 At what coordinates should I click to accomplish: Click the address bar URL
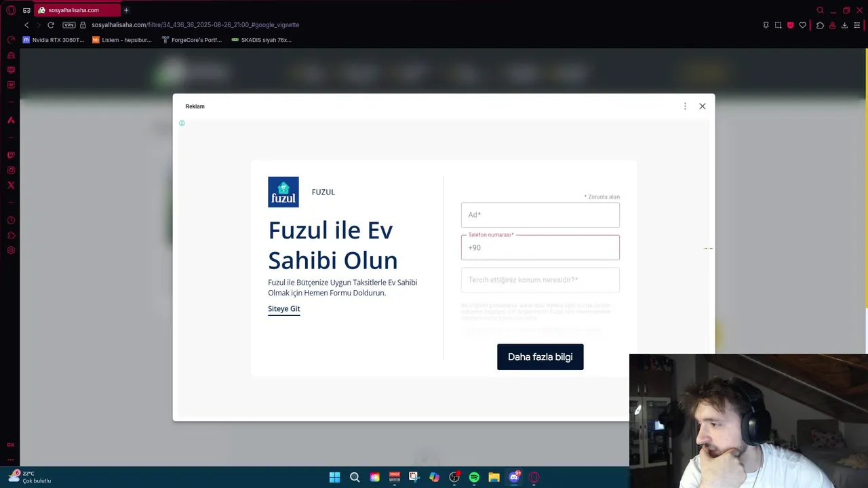[195, 25]
